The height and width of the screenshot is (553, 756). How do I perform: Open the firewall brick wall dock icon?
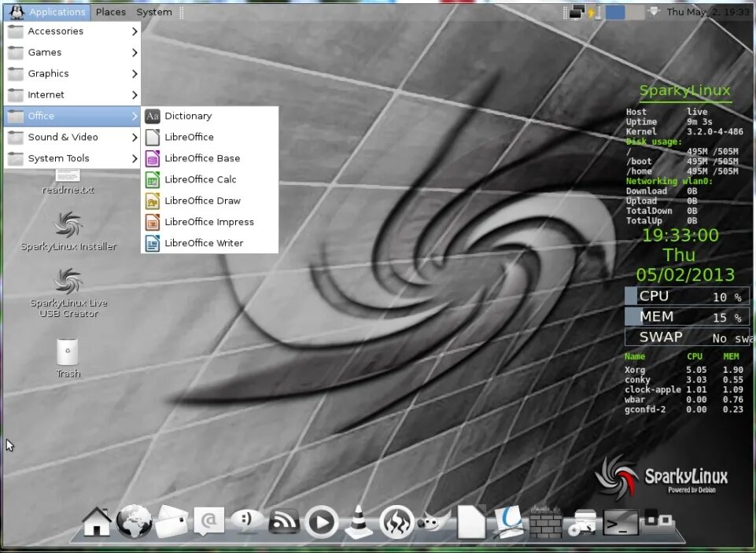[x=546, y=522]
